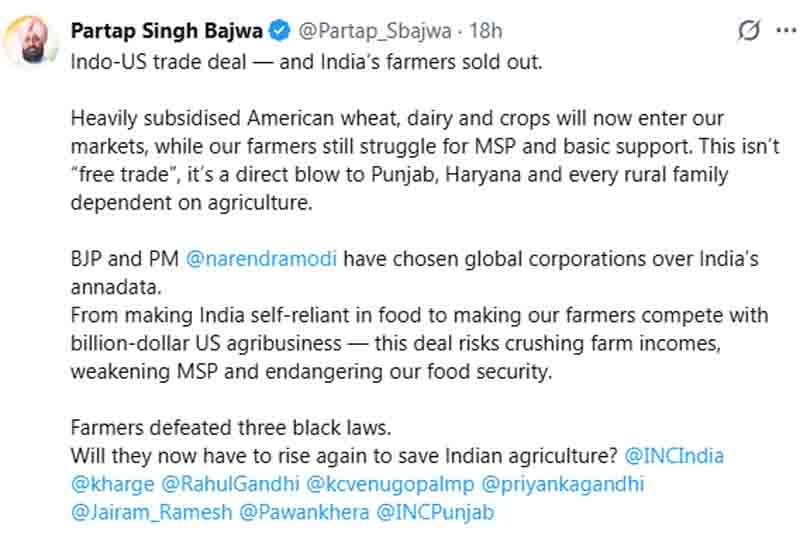Click the "Farmers defeated three black laws" line
The height and width of the screenshot is (539, 800).
230,428
